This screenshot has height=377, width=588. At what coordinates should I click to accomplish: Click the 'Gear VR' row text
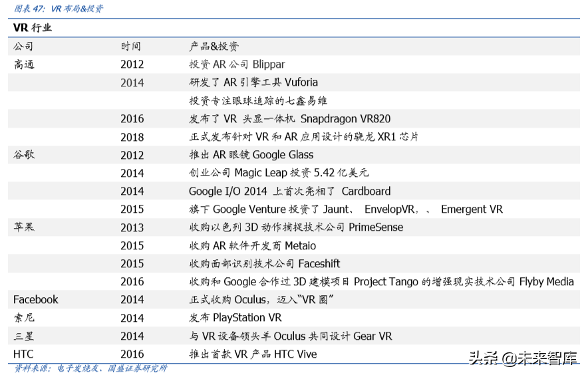(x=291, y=336)
